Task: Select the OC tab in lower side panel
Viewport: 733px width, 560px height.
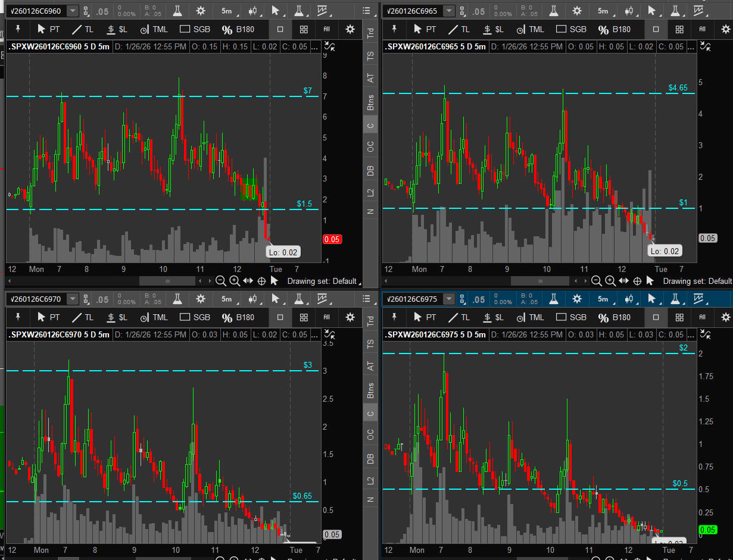Action: 370,435
